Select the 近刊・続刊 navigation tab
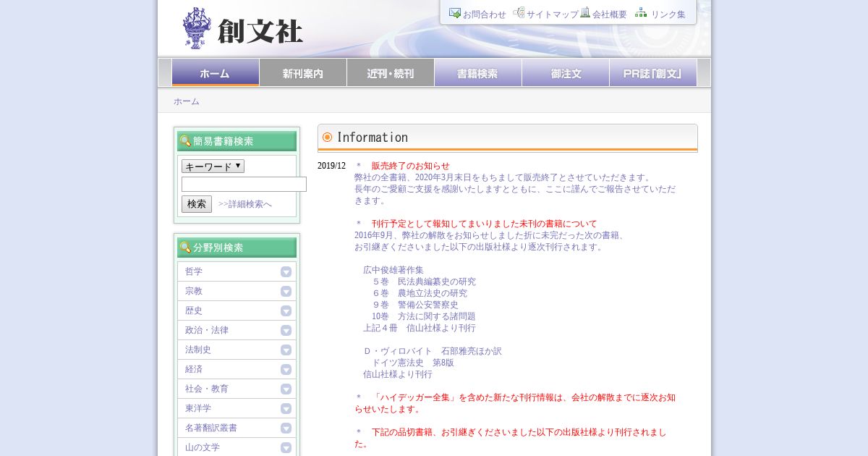Viewport: 868px width, 456px height. click(x=391, y=72)
